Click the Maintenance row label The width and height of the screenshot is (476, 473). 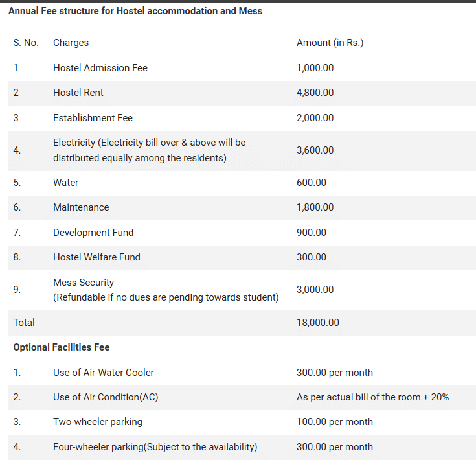click(81, 207)
